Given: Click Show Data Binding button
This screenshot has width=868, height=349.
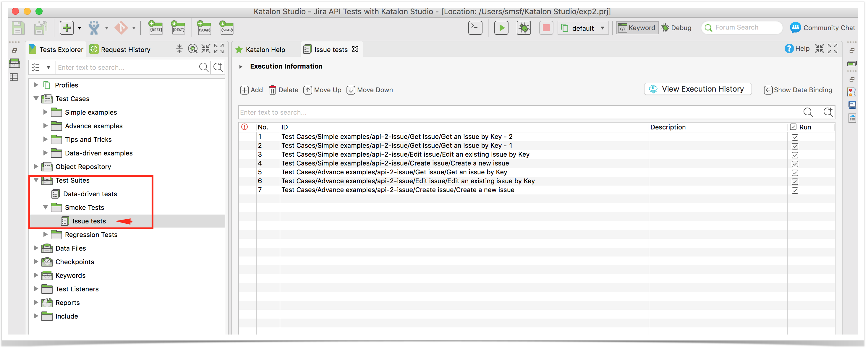Looking at the screenshot, I should click(798, 90).
